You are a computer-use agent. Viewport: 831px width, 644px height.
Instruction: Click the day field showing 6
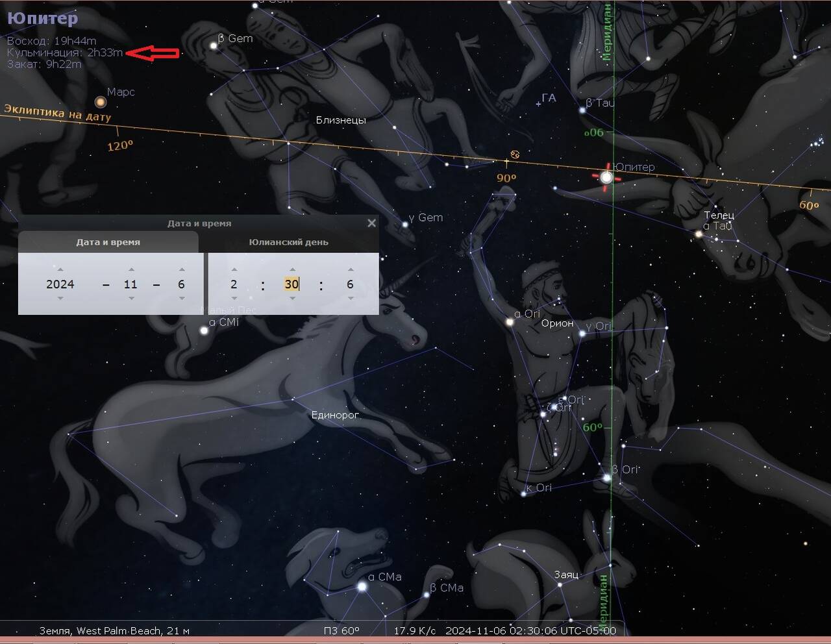181,284
